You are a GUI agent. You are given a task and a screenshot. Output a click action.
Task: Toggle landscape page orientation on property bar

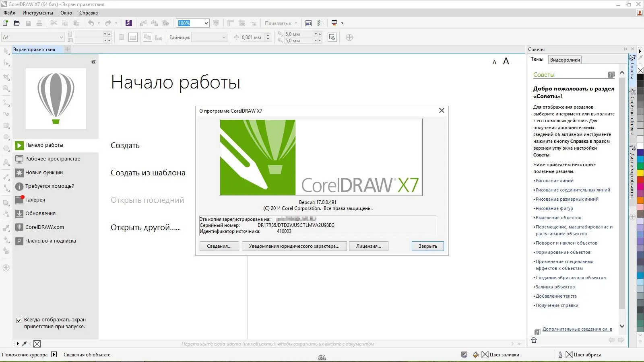[x=132, y=37]
